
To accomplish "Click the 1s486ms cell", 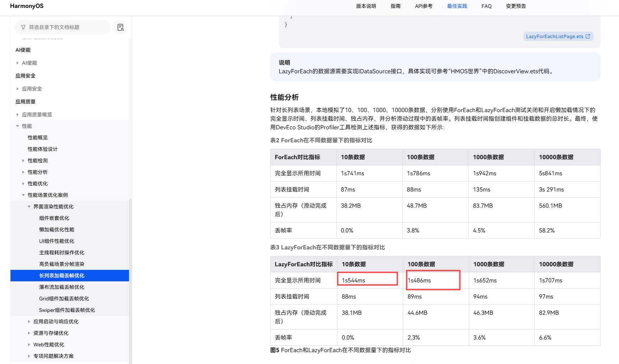I will [x=436, y=280].
